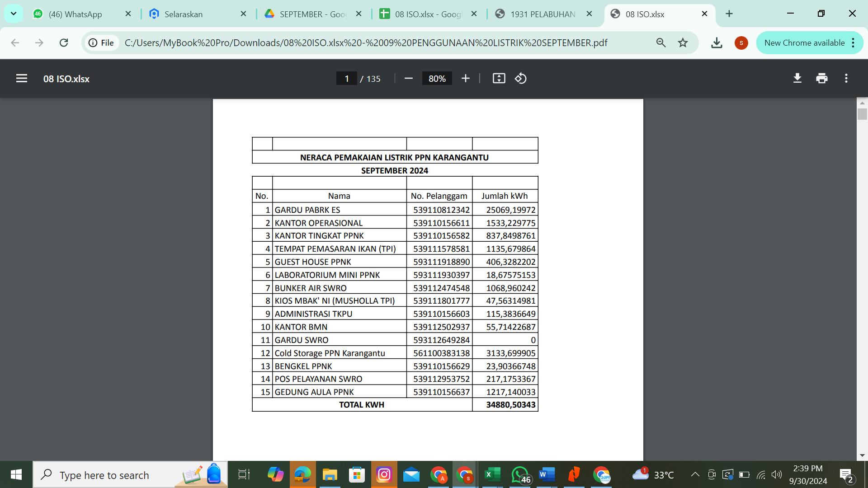Go forward with browser forward arrow
868x488 pixels.
[39, 43]
